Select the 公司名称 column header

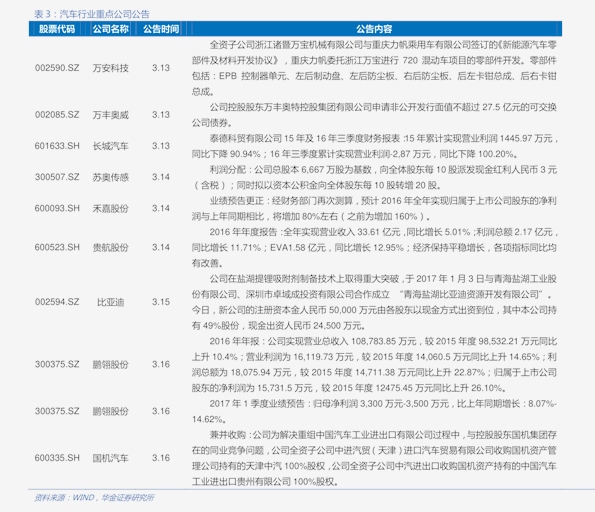[110, 29]
